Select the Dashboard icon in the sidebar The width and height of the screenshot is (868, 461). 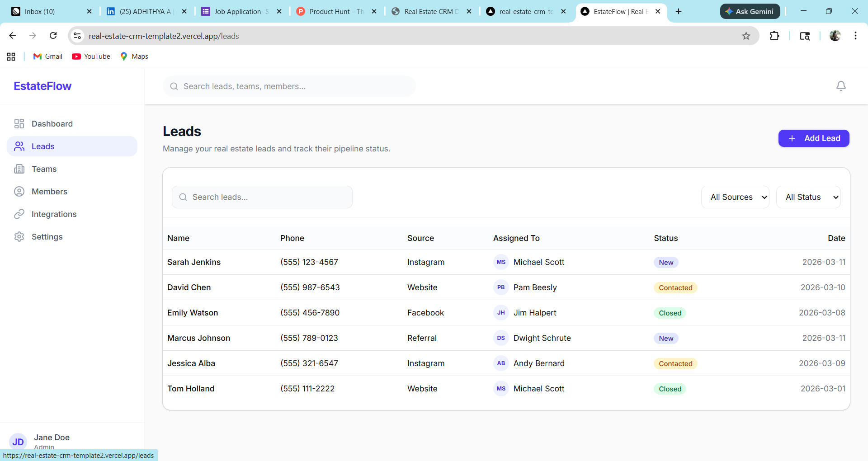tap(19, 123)
